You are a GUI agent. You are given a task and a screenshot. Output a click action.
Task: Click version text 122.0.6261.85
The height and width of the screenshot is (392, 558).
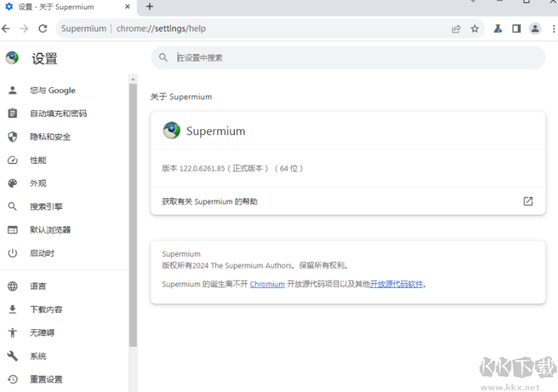tap(202, 168)
